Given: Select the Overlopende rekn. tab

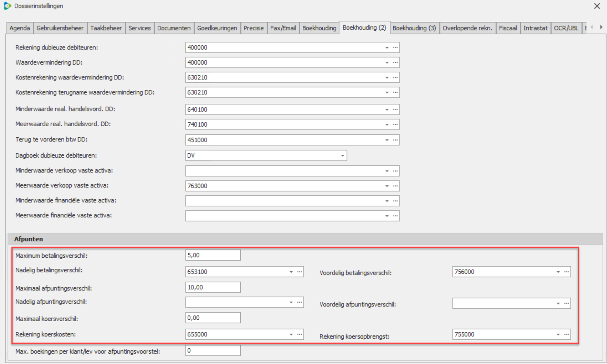Looking at the screenshot, I should tap(467, 28).
